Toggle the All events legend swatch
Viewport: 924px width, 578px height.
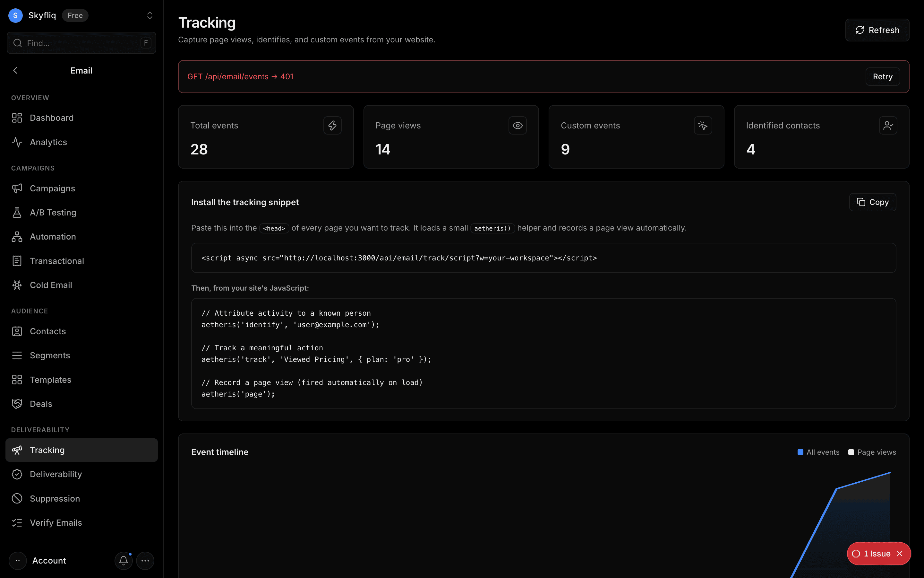tap(800, 452)
